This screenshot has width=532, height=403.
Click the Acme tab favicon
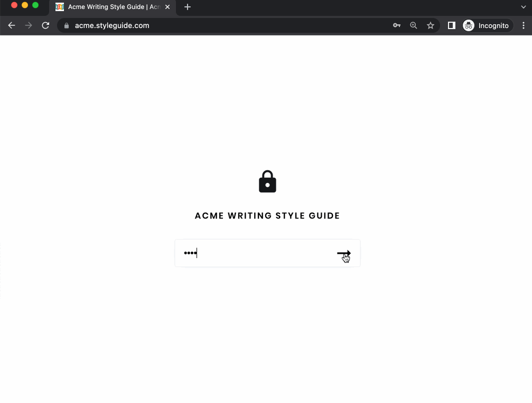click(60, 7)
